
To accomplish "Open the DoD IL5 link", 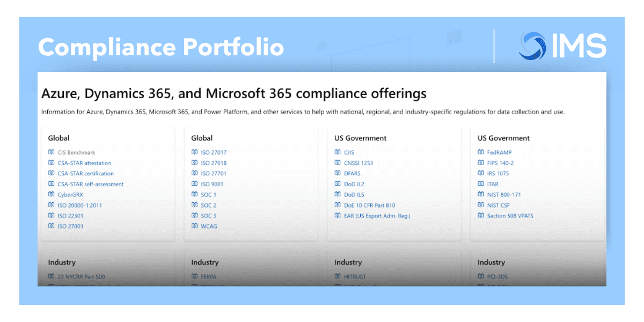I will click(354, 195).
